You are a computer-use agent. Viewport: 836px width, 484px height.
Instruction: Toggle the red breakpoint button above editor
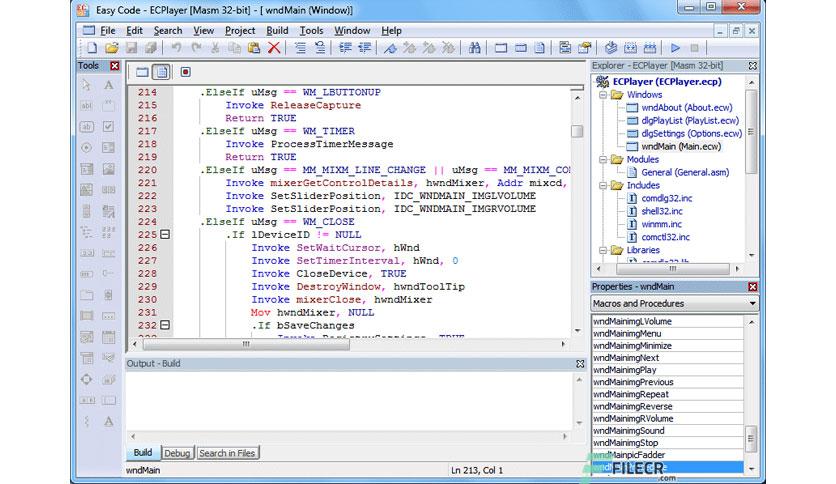[185, 72]
